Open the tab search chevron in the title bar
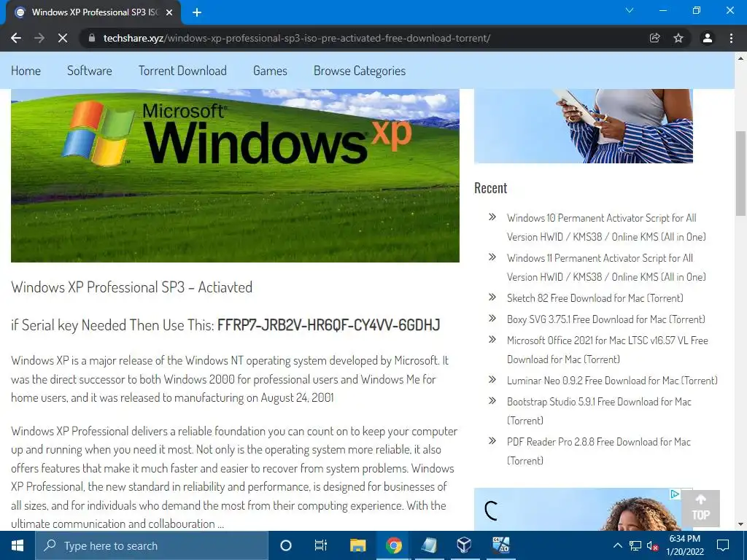This screenshot has width=747, height=560. [x=630, y=10]
